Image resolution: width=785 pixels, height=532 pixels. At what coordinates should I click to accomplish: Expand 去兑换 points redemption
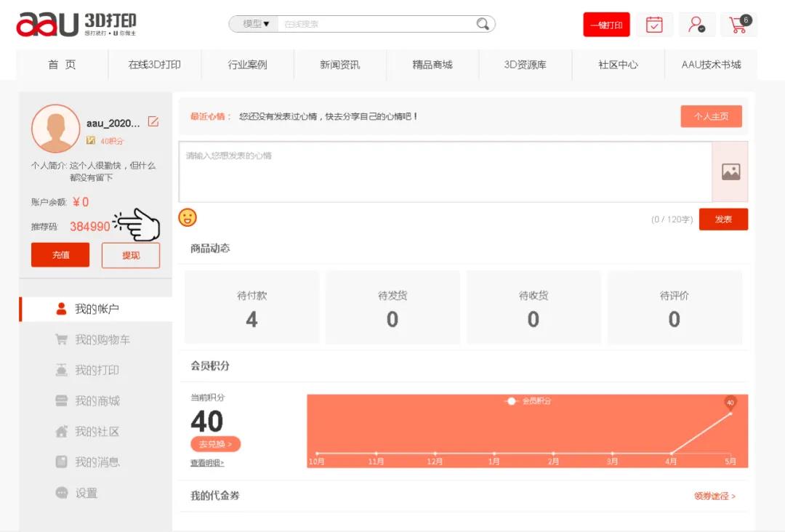[x=215, y=444]
